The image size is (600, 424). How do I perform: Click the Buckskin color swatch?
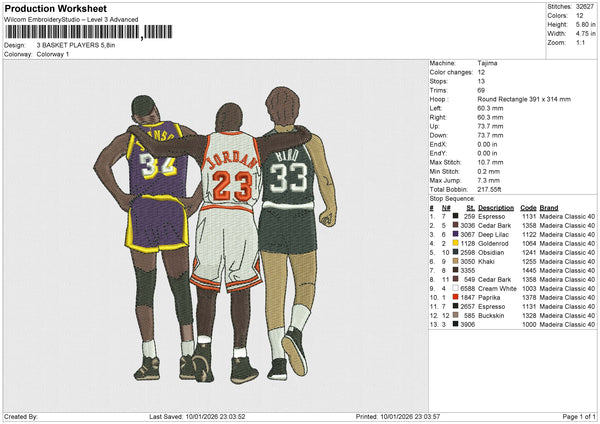[455, 315]
